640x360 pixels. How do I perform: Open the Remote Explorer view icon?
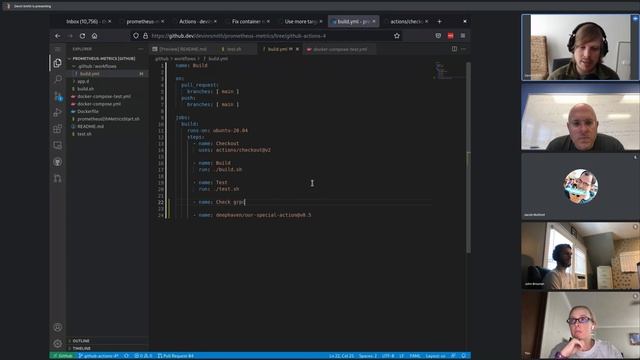click(58, 145)
